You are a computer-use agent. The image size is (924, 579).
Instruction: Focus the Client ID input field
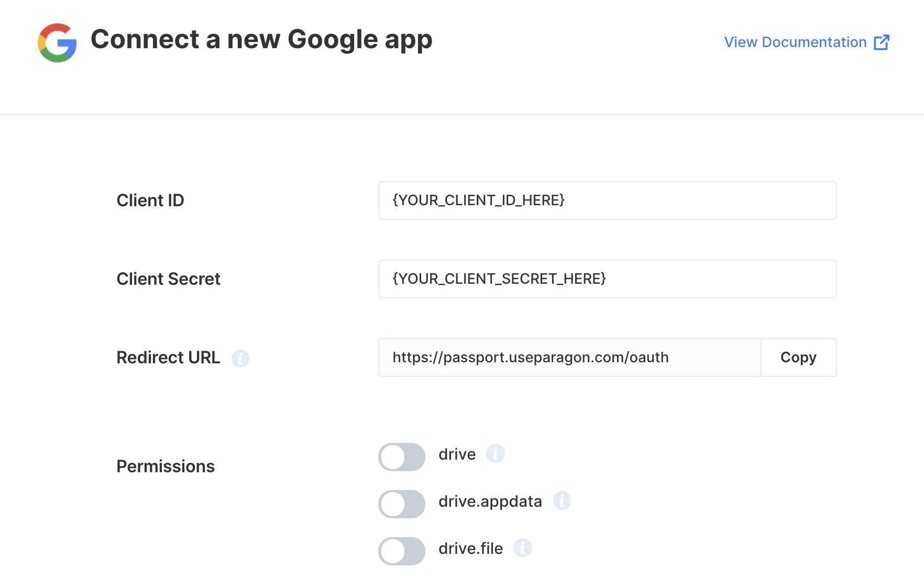pyautogui.click(x=608, y=201)
